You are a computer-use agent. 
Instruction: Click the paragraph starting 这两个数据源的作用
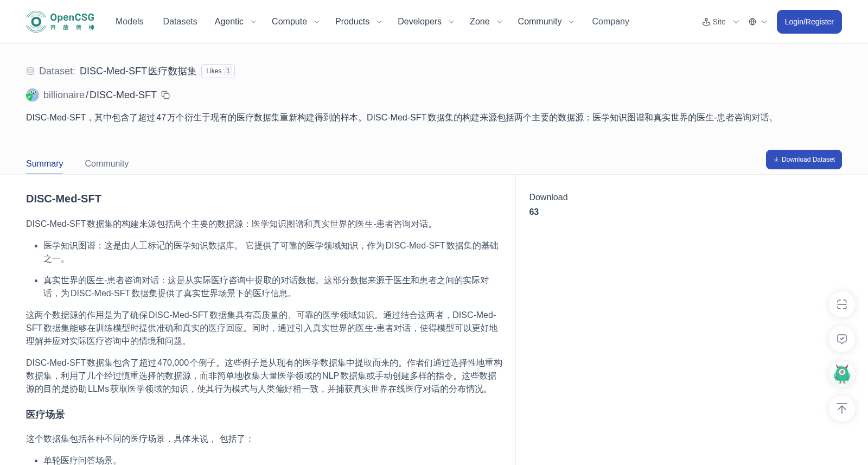[262, 328]
